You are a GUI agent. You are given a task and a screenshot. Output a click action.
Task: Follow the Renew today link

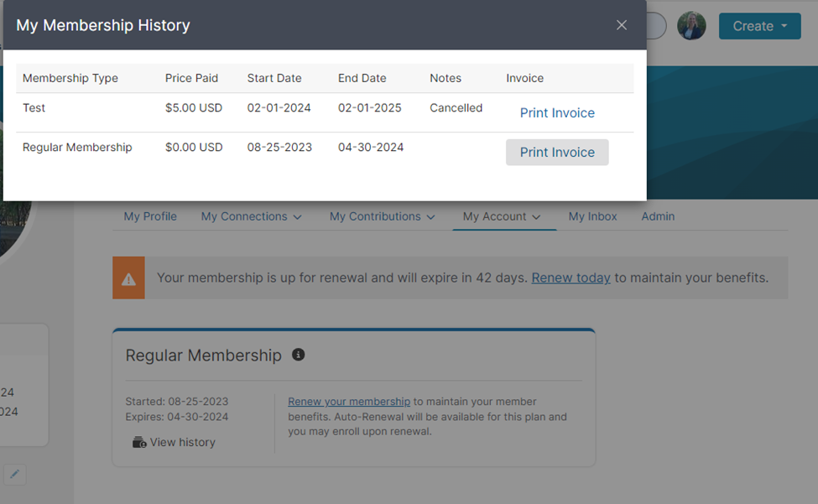tap(571, 278)
